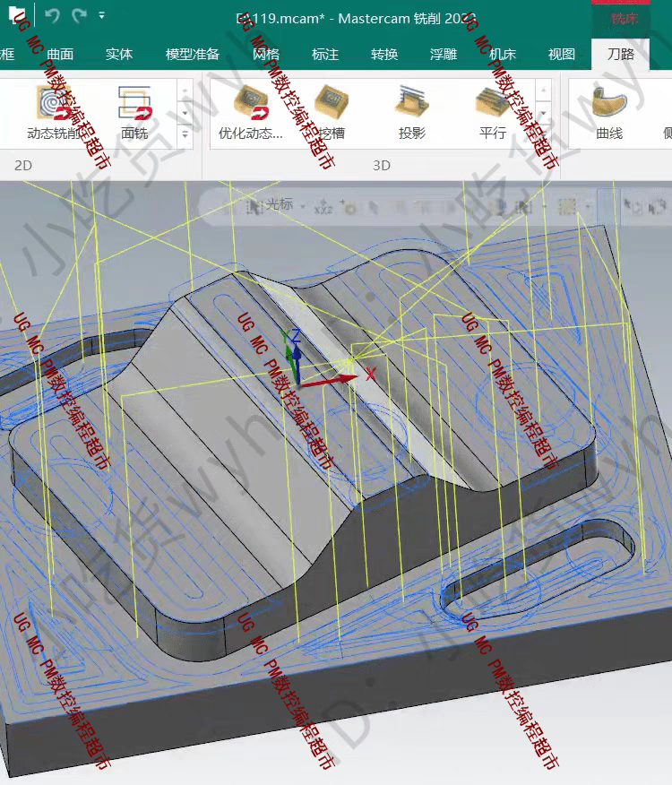Open the quick access toolbar customize dropdown
The image size is (672, 785).
point(101,15)
